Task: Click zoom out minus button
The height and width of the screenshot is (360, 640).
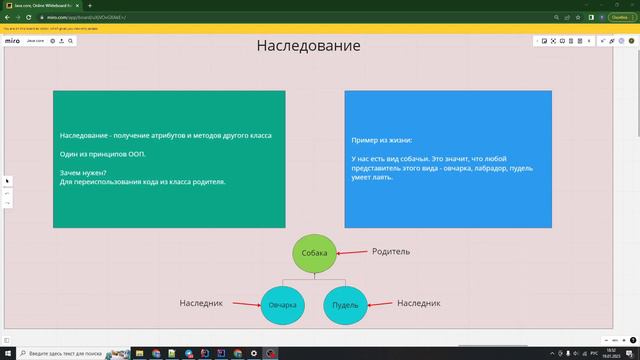Action: [607, 340]
